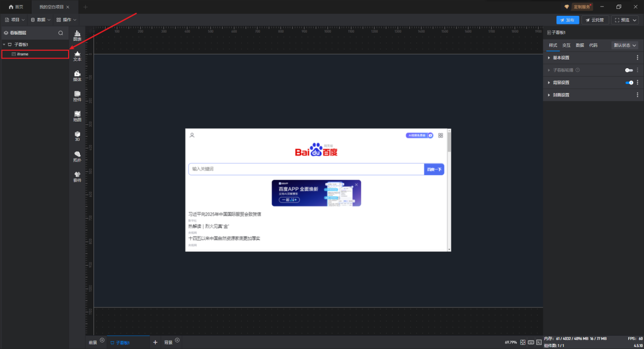Click the AI assistant pill button in Baidu page
The image size is (644, 349).
point(419,135)
